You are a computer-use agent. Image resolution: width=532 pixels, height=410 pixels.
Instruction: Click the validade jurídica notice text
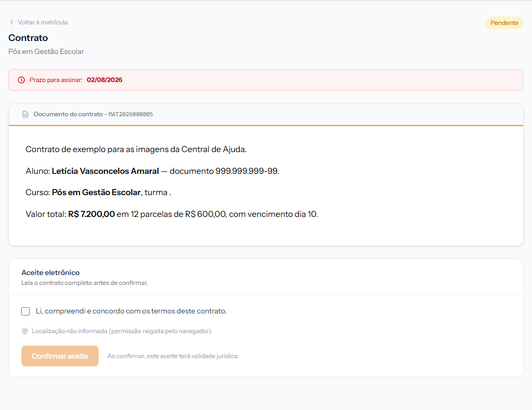[x=173, y=356]
